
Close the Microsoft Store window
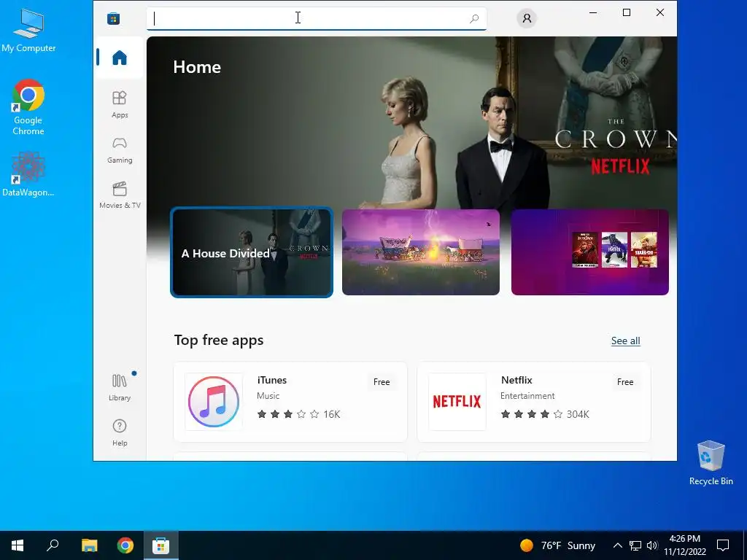pos(659,13)
